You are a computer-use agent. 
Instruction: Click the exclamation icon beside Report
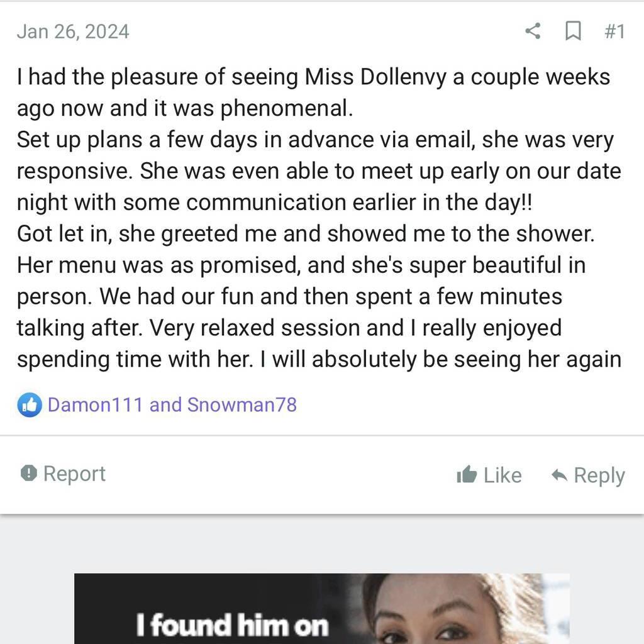click(28, 474)
